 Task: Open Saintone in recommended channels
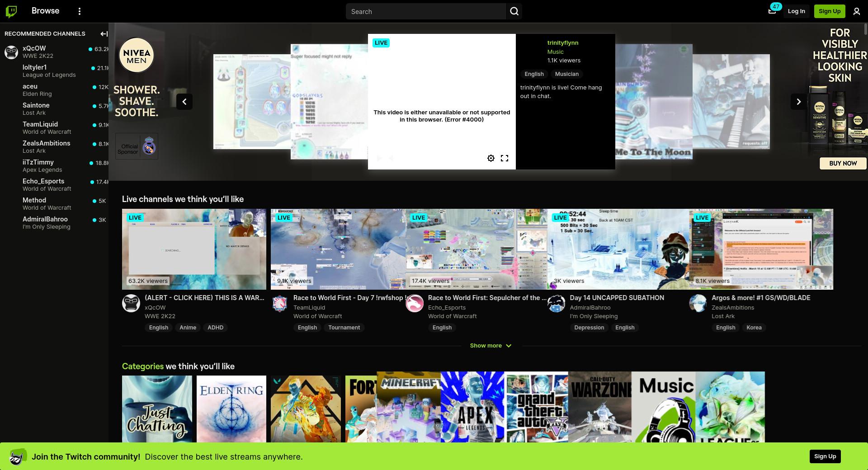(x=54, y=109)
